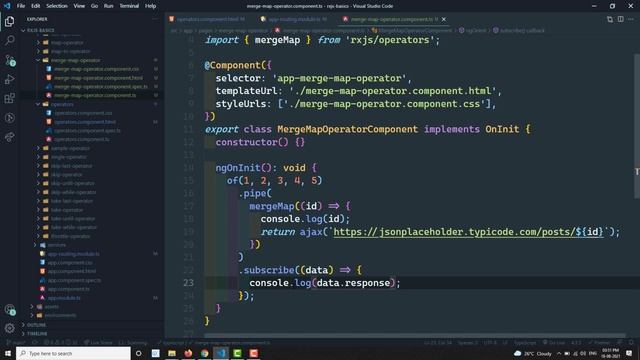This screenshot has height=360, width=640.
Task: Expand the environments folder
Action: click(x=60, y=316)
